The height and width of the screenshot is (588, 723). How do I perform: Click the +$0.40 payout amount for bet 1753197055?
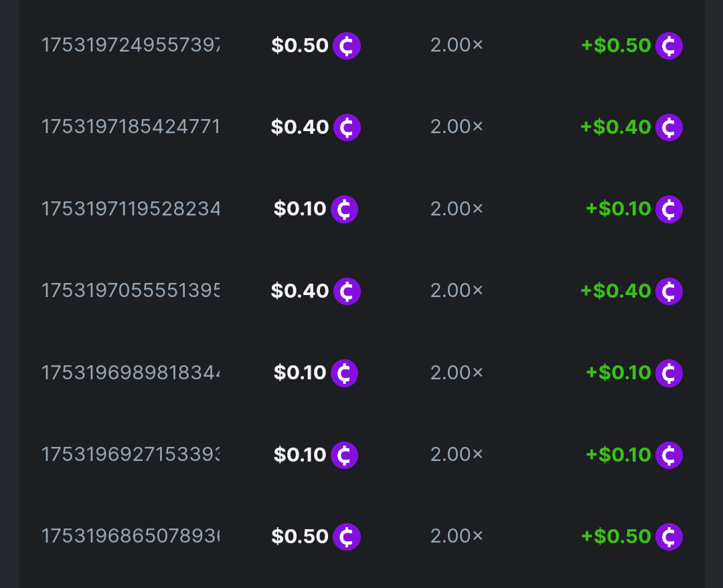(616, 291)
